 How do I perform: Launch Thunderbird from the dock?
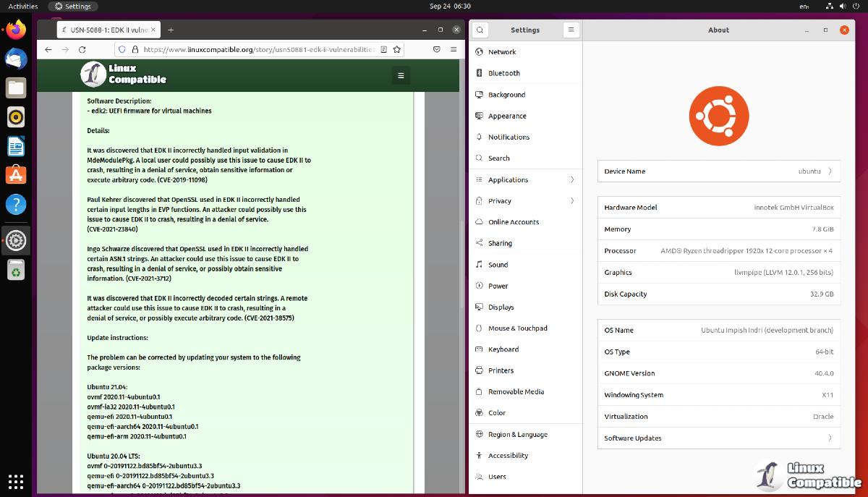[16, 59]
